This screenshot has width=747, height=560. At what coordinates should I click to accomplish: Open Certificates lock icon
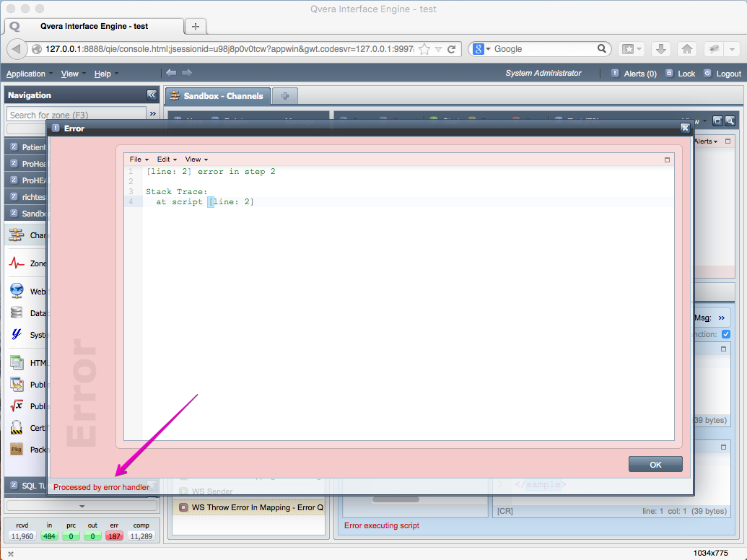pyautogui.click(x=16, y=427)
